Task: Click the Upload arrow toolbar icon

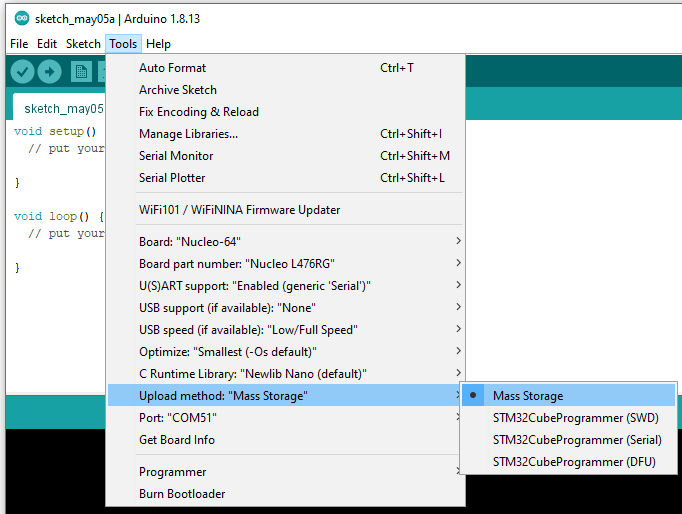Action: point(49,72)
